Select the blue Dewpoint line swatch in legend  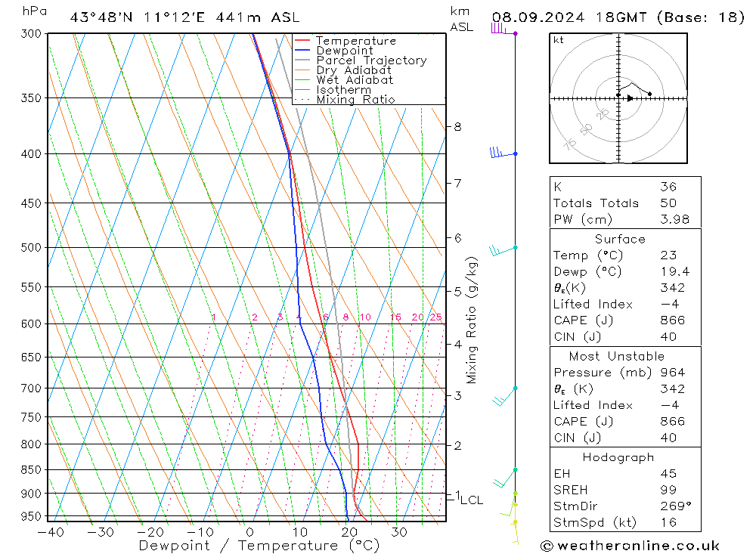point(302,50)
